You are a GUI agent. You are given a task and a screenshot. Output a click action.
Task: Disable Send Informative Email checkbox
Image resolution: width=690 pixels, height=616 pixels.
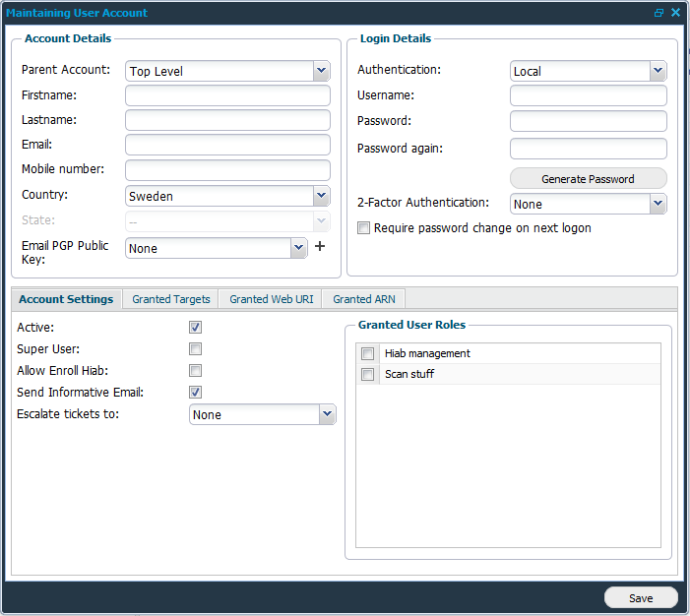tap(196, 393)
